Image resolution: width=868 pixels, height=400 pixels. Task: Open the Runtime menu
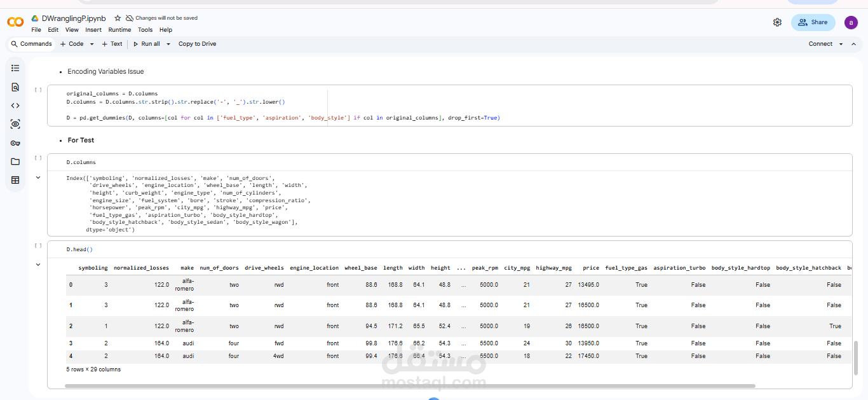(119, 30)
